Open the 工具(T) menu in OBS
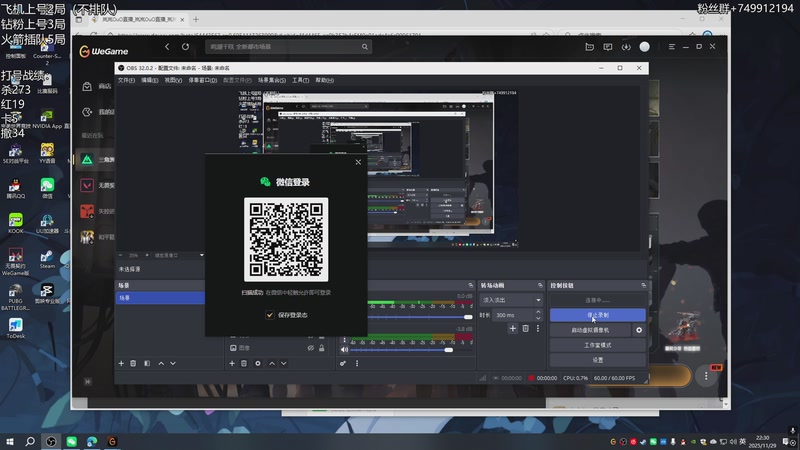 pos(301,80)
